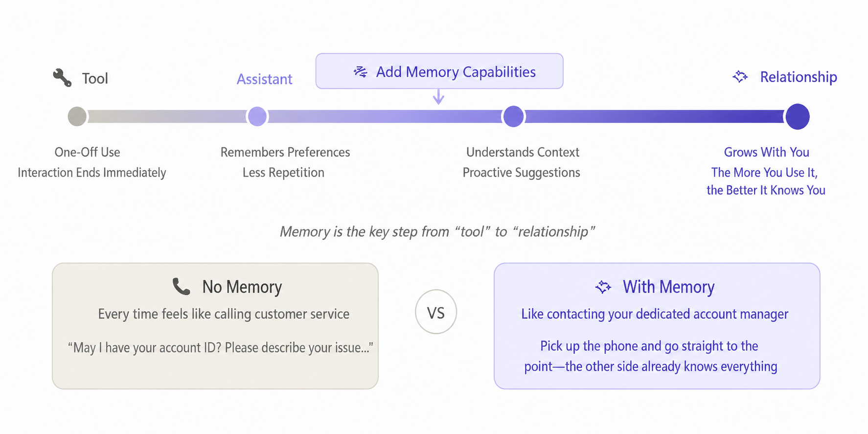The width and height of the screenshot is (868, 434).
Task: Click the sparkle icon beside With Memory
Action: coord(603,287)
